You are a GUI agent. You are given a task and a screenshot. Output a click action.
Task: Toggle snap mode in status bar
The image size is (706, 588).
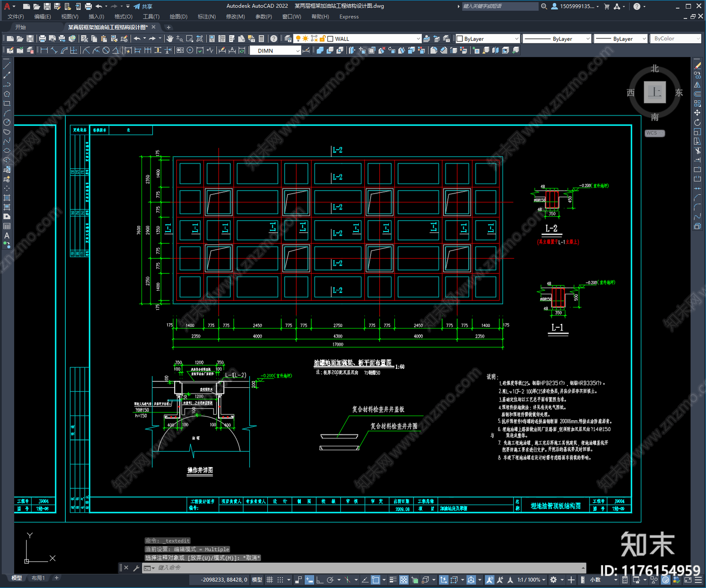(280, 580)
